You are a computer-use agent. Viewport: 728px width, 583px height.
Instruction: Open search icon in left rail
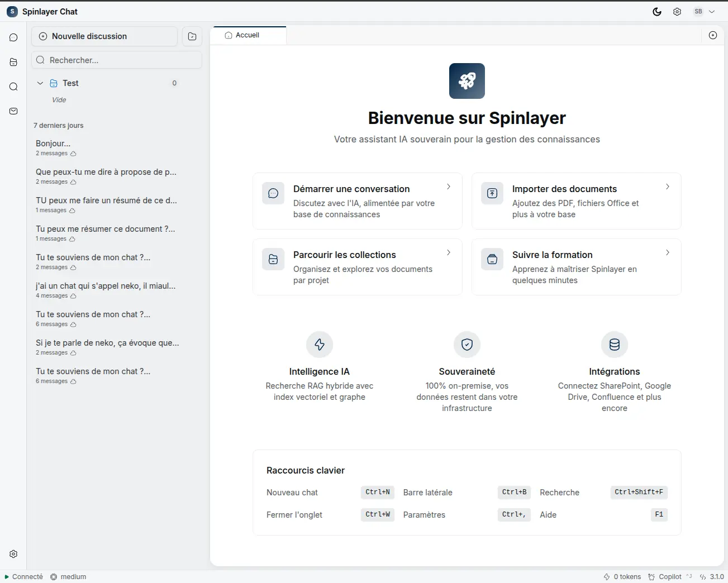(13, 87)
